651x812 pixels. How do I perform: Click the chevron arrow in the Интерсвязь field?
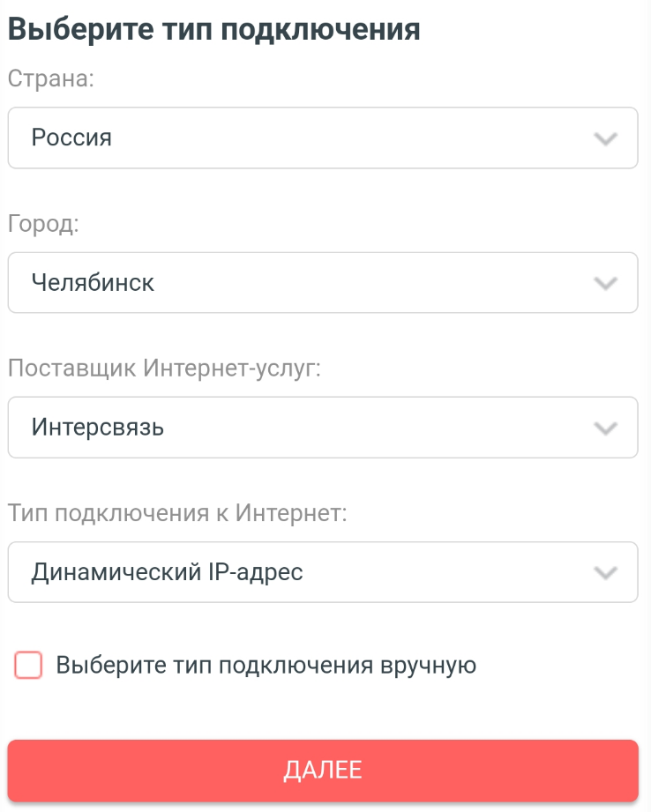[x=604, y=428]
